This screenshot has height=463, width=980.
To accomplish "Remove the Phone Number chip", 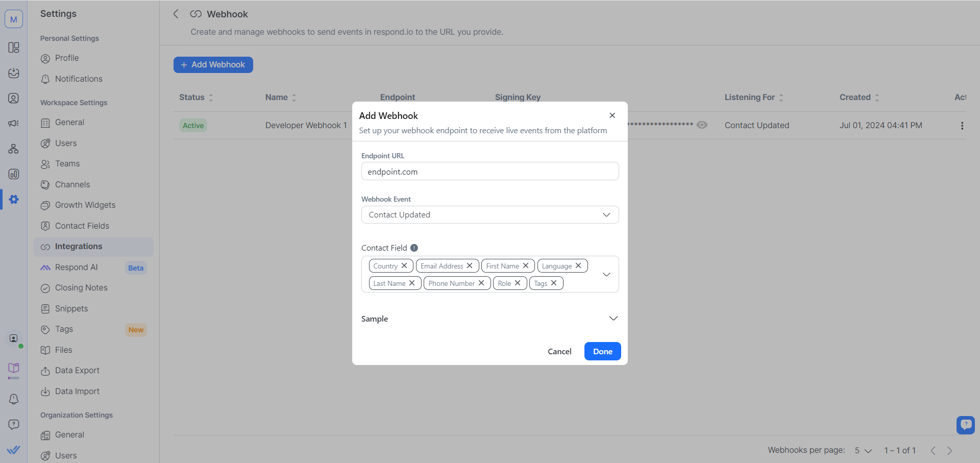I will [481, 283].
